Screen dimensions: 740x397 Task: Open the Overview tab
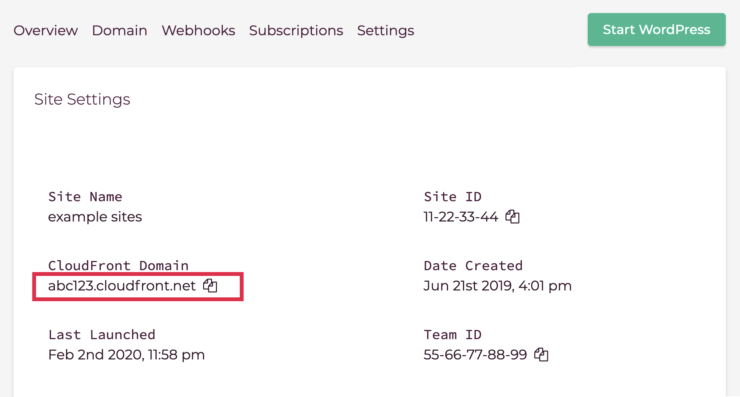(45, 30)
